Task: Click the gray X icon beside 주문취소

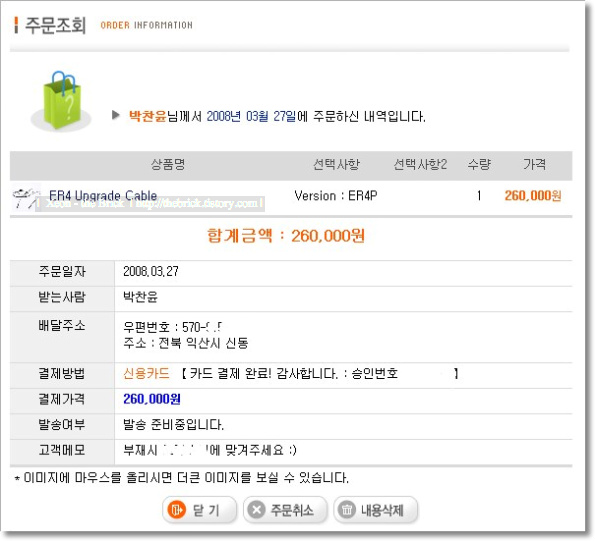Action: coord(257,510)
